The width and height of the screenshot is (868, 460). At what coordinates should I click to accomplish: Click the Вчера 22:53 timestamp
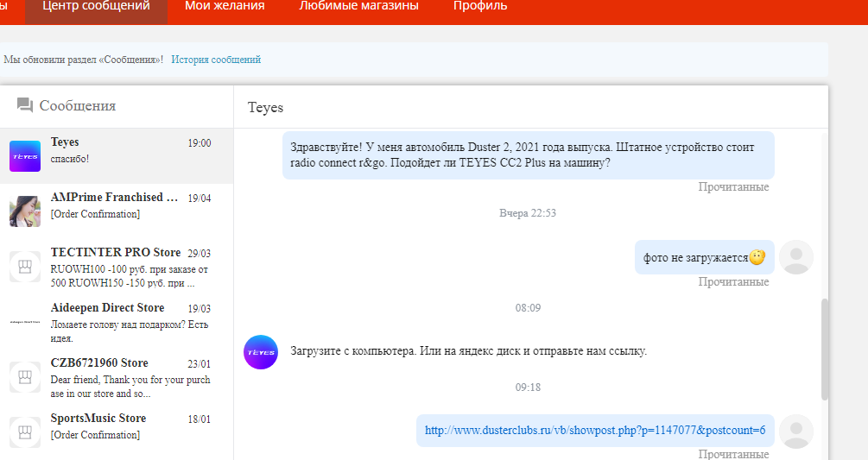point(528,213)
